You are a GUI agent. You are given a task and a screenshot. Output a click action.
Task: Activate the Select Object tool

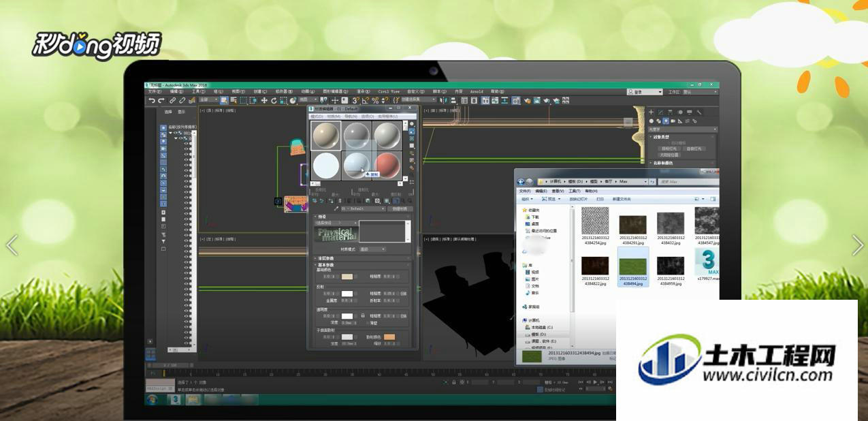tap(224, 101)
